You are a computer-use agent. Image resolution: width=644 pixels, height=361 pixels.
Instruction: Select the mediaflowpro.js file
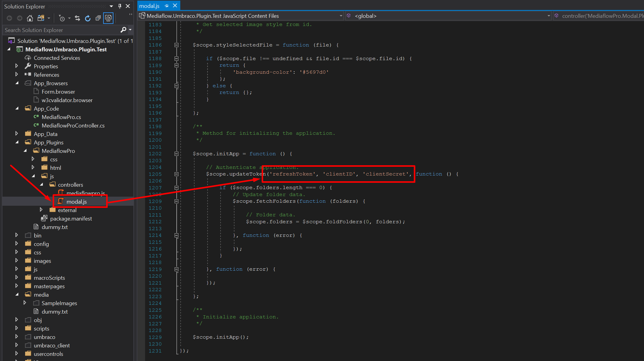coord(86,193)
